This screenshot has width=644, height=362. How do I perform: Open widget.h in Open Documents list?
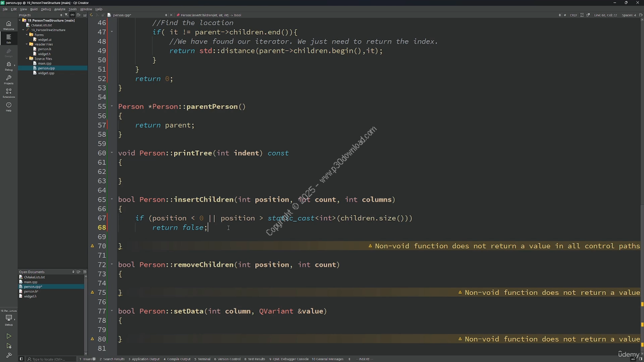click(x=30, y=296)
